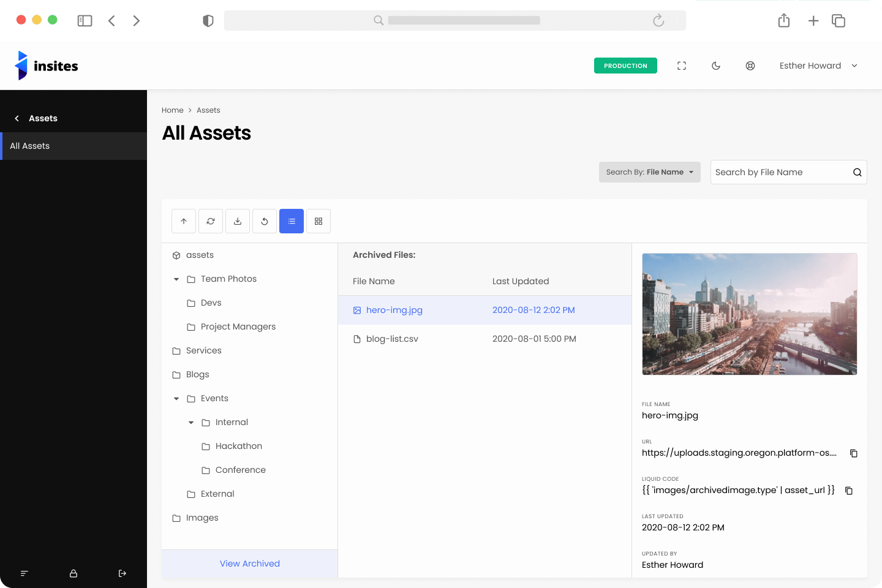Click the hero-img.jpg preview thumbnail

click(749, 314)
